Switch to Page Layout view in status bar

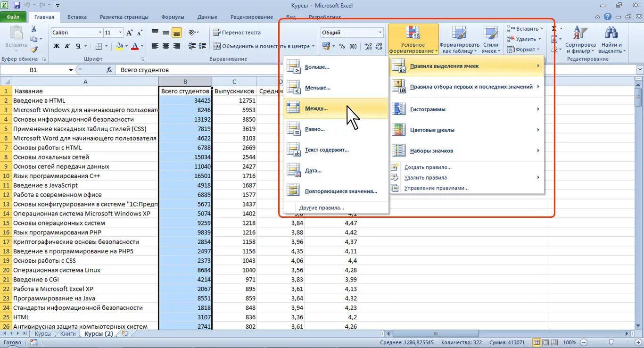tap(545, 342)
